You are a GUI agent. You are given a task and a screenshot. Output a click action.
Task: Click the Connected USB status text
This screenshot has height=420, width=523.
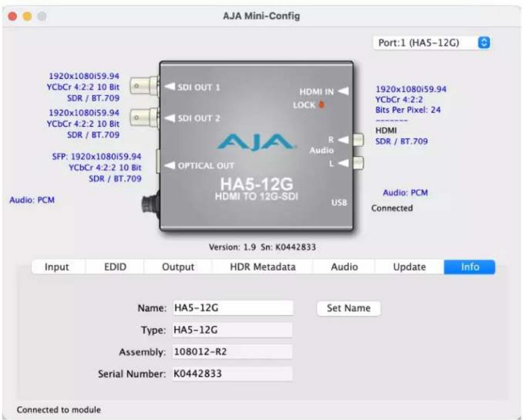[x=392, y=208]
